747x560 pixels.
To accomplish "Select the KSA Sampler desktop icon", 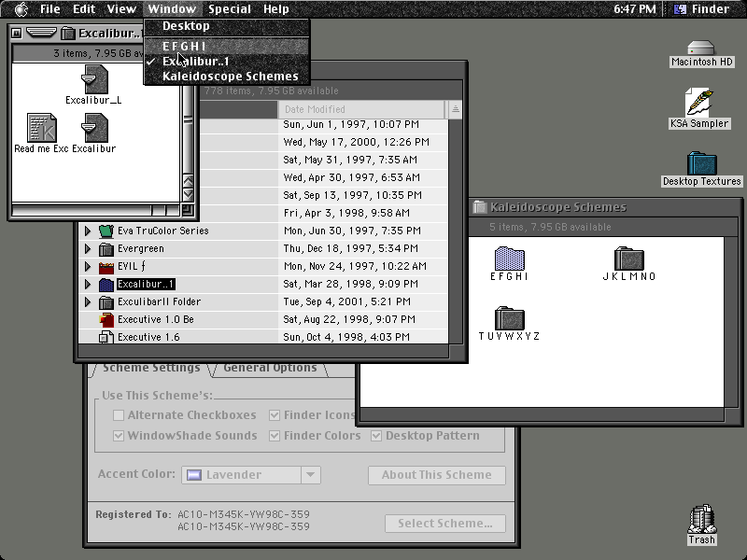I will (699, 102).
